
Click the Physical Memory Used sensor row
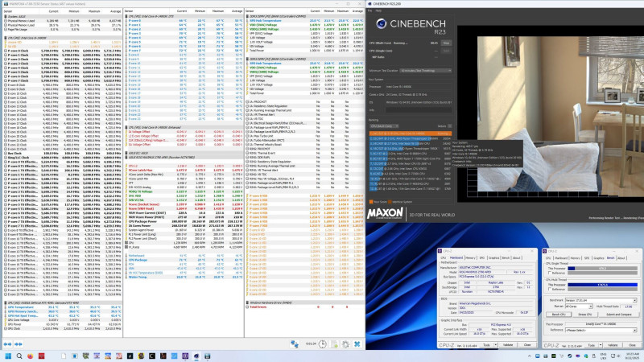63,21
